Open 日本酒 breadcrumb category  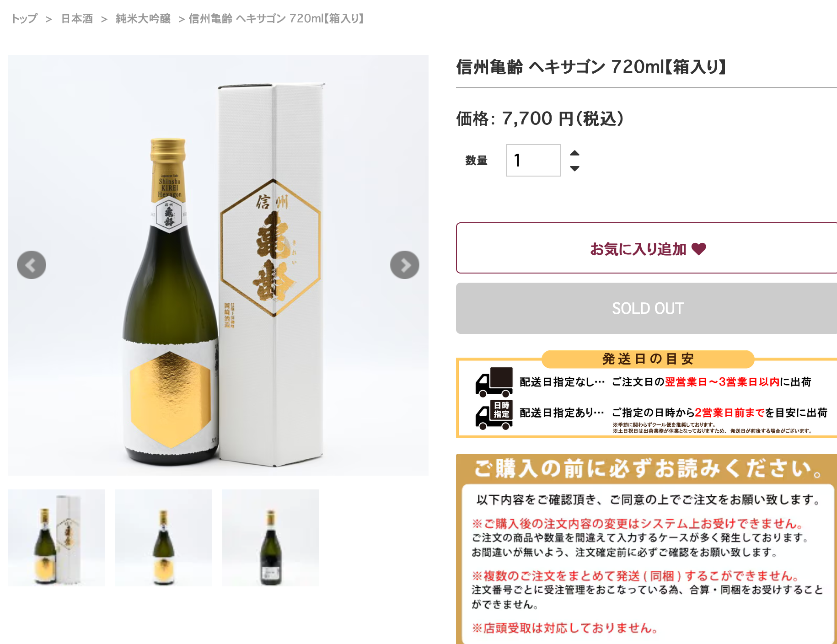[x=77, y=19]
